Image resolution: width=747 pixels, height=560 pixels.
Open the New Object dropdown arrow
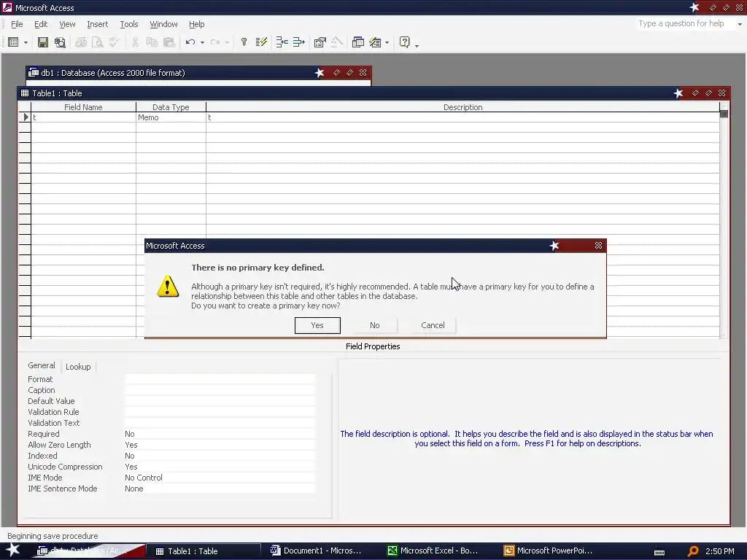[387, 43]
